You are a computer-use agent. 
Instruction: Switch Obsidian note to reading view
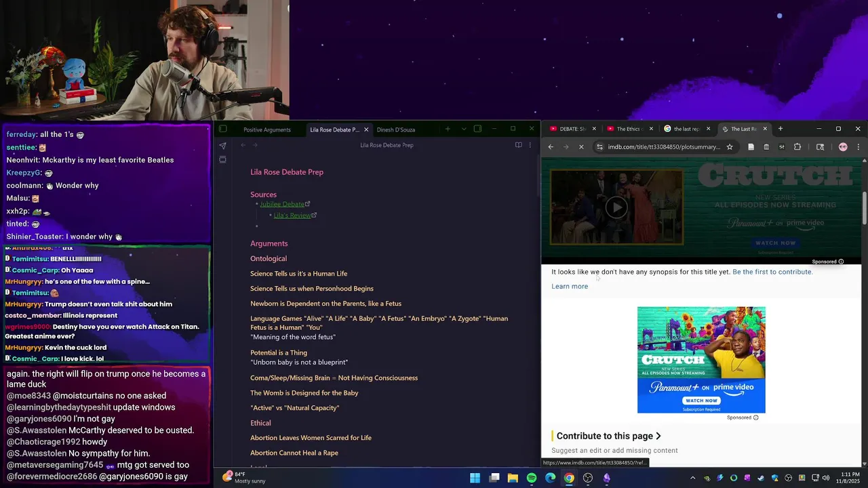[518, 145]
